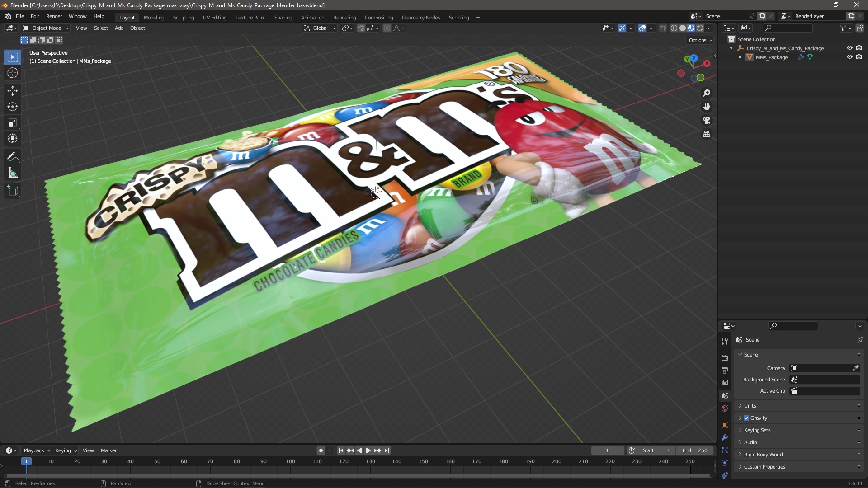Activate the Scale tool
The width and height of the screenshot is (868, 488).
[13, 122]
